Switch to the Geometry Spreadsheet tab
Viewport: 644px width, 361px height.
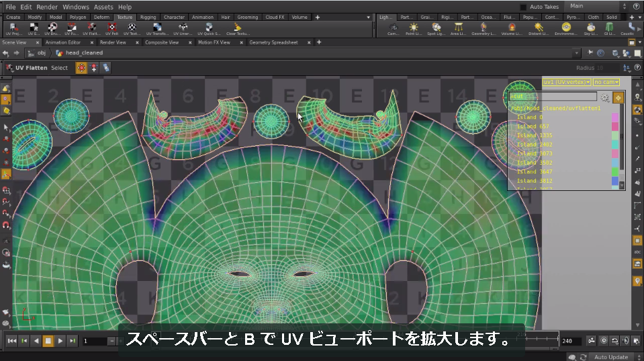click(x=273, y=42)
